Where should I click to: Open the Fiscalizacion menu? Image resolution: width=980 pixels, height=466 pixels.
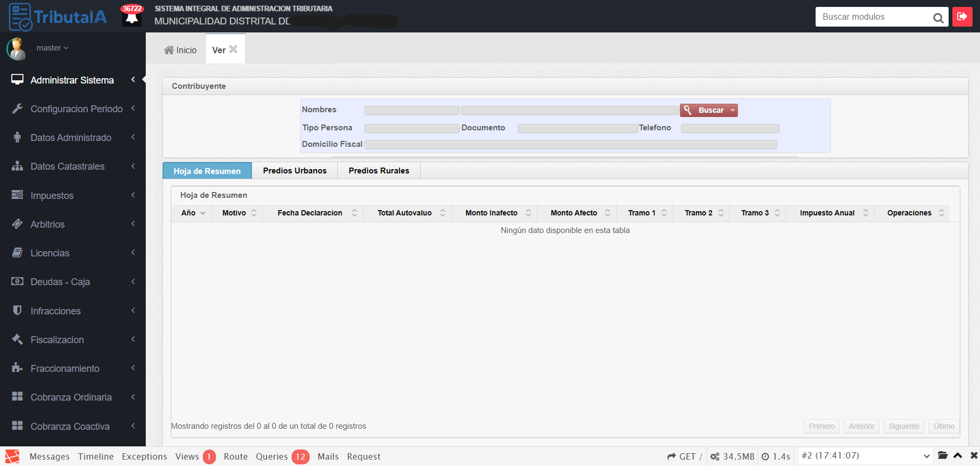pos(57,339)
